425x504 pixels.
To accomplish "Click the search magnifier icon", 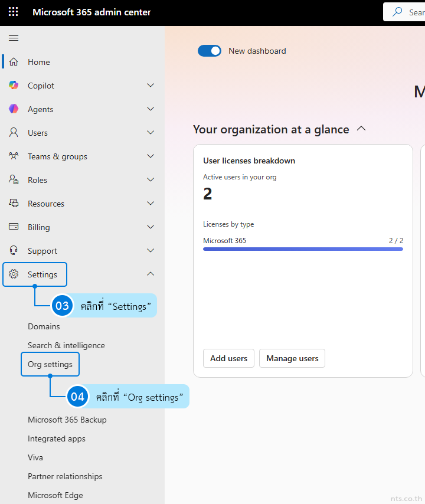I will click(397, 12).
